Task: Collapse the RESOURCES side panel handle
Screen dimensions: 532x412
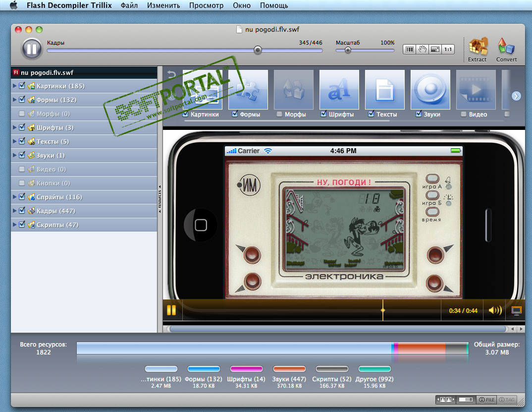Action: click(x=160, y=199)
